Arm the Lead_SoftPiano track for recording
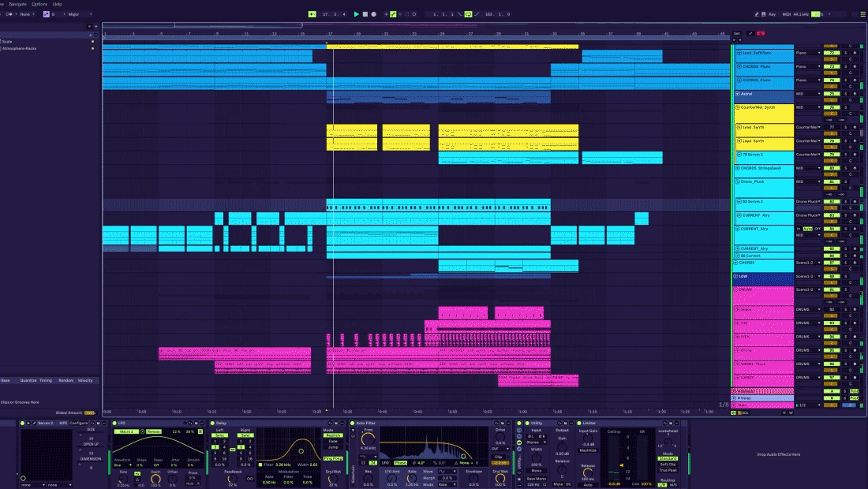 (855, 53)
